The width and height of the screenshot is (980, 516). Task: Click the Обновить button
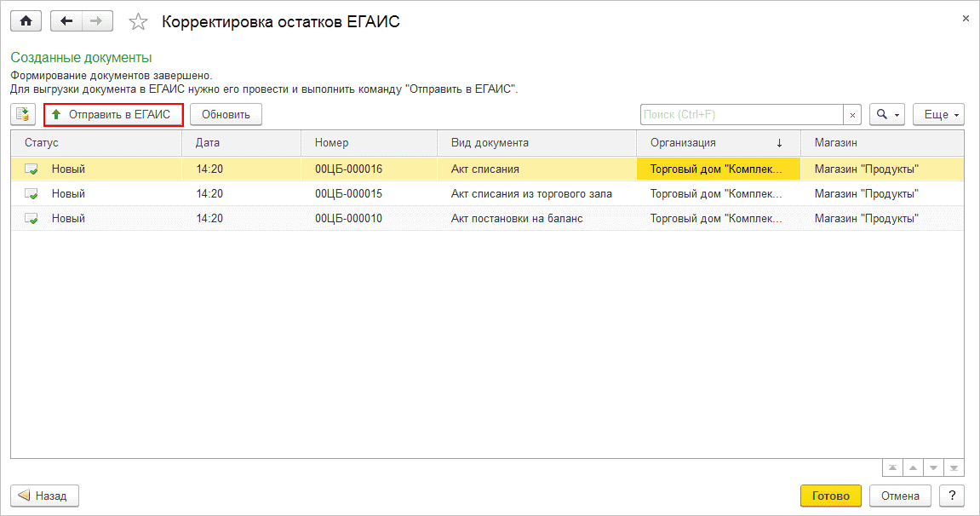(x=226, y=114)
